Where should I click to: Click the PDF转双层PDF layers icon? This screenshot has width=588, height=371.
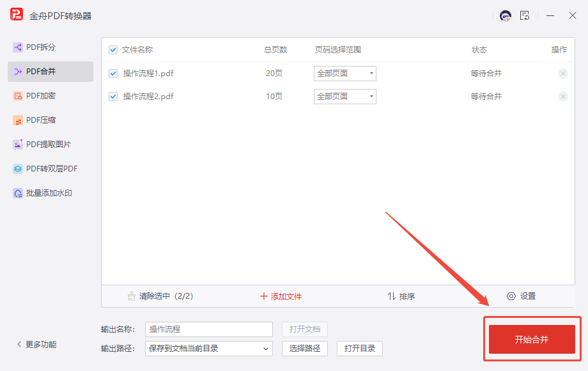coord(18,169)
